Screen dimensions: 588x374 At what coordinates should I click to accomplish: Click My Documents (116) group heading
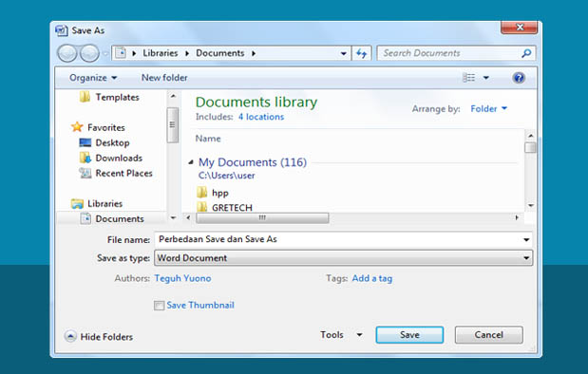click(x=253, y=162)
